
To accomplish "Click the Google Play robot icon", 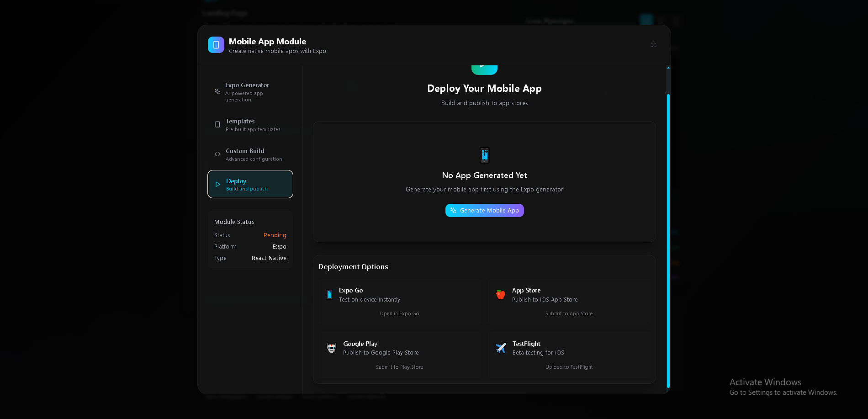I will pos(332,348).
